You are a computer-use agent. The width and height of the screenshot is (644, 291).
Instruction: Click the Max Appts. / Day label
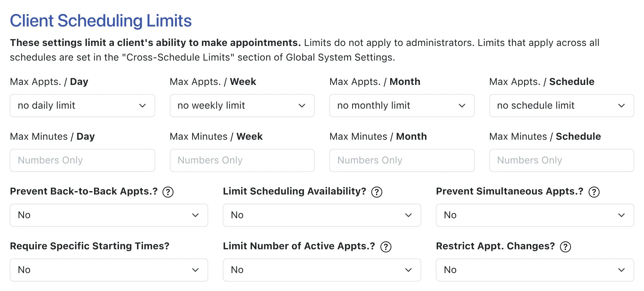(x=49, y=82)
